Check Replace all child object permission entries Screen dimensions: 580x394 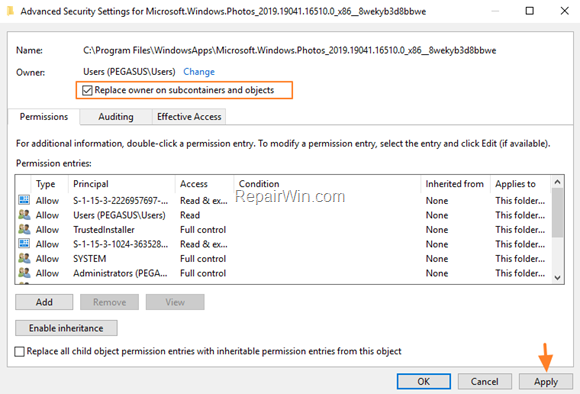click(x=20, y=351)
